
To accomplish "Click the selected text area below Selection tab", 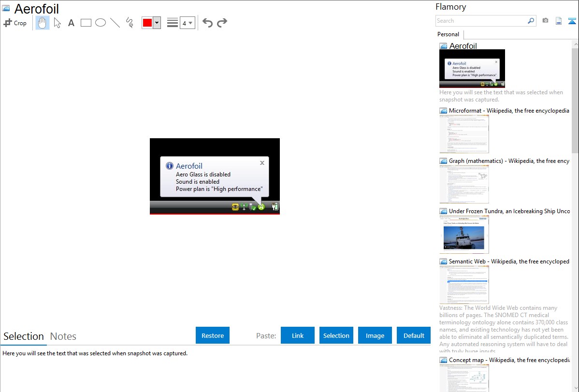I will click(x=215, y=369).
